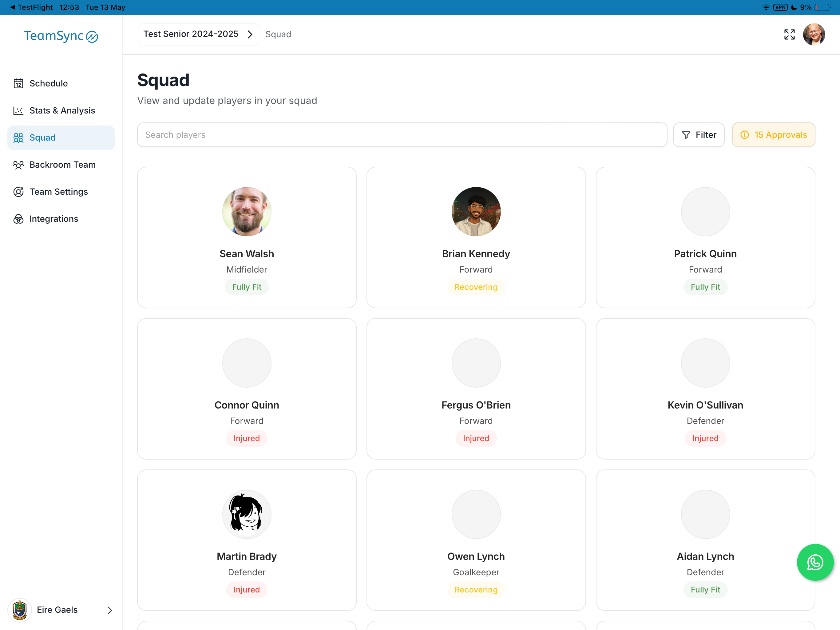Click Brian Kennedy's Recovering status badge
The height and width of the screenshot is (630, 840).
point(476,287)
